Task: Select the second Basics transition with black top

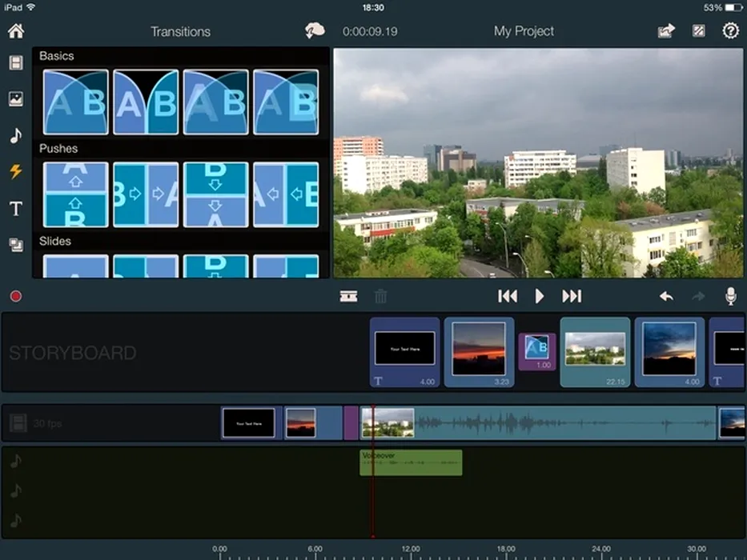Action: pyautogui.click(x=146, y=102)
